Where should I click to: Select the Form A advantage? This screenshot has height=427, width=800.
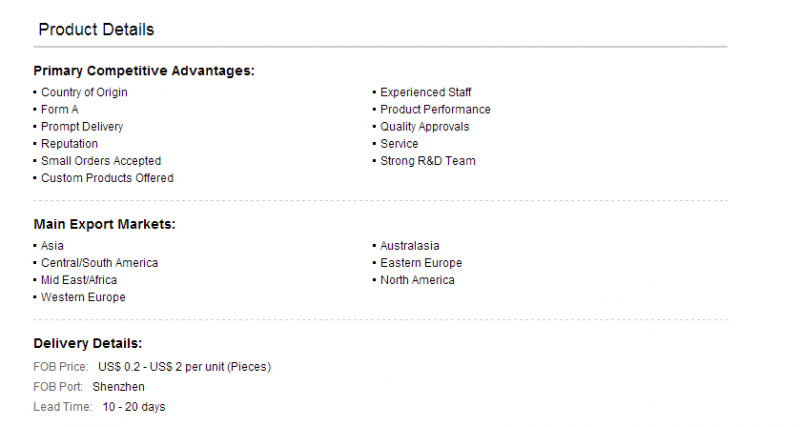click(60, 110)
